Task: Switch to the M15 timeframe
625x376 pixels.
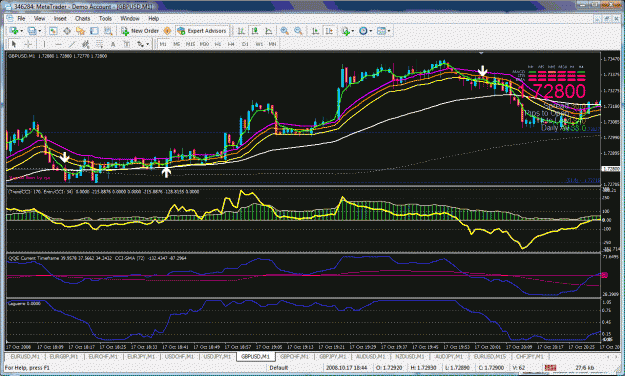Action: tap(190, 44)
